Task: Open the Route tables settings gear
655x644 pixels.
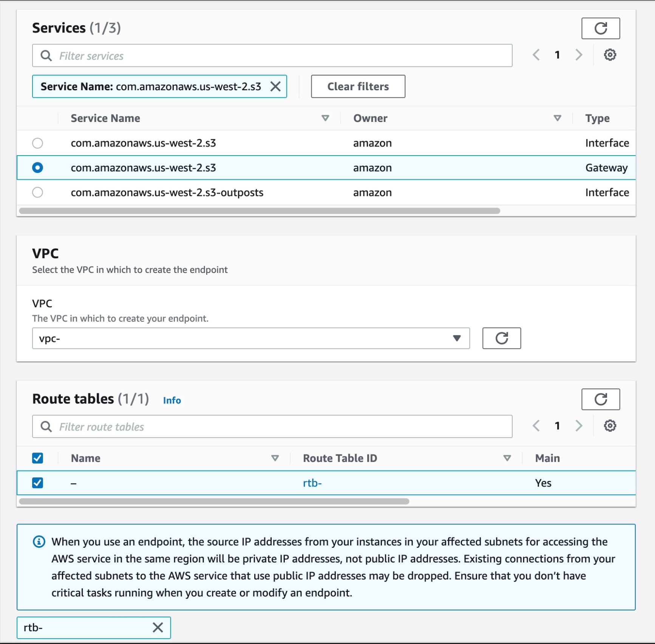Action: click(x=610, y=426)
